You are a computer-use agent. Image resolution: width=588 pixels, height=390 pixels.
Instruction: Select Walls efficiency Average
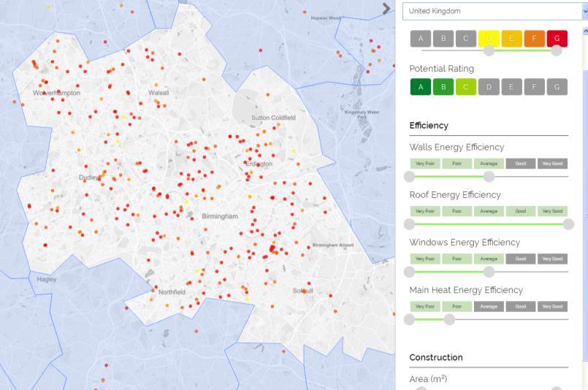[x=489, y=164]
